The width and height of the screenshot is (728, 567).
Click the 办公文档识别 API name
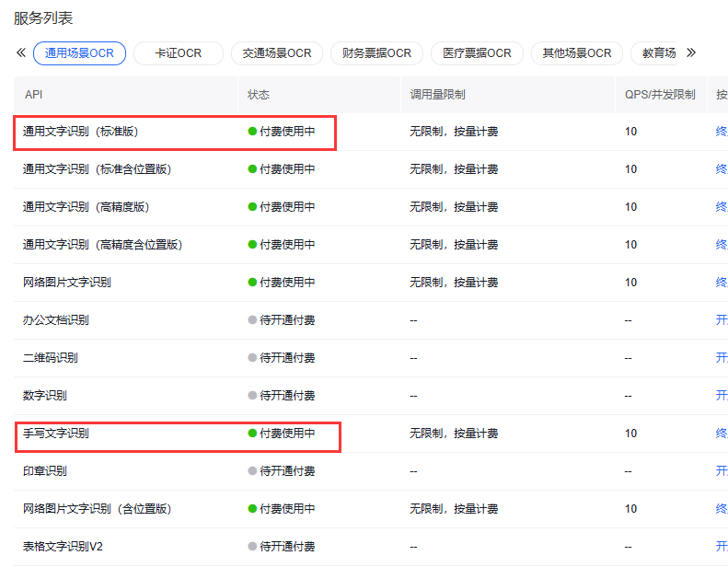tap(56, 320)
